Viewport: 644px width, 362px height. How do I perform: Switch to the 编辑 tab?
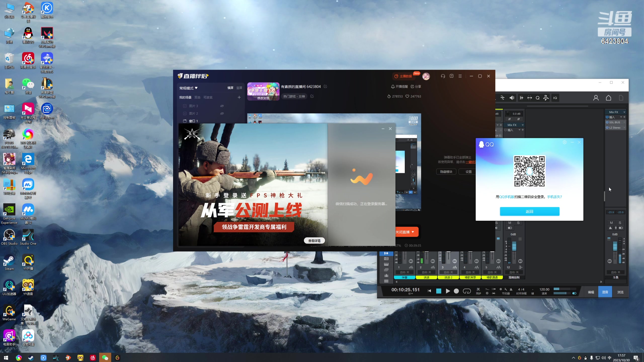click(591, 292)
